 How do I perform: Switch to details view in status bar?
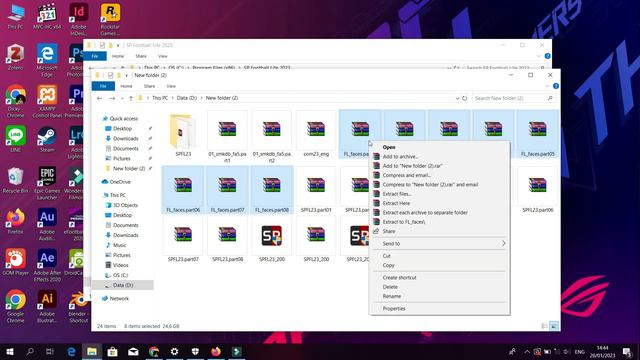coord(544,326)
